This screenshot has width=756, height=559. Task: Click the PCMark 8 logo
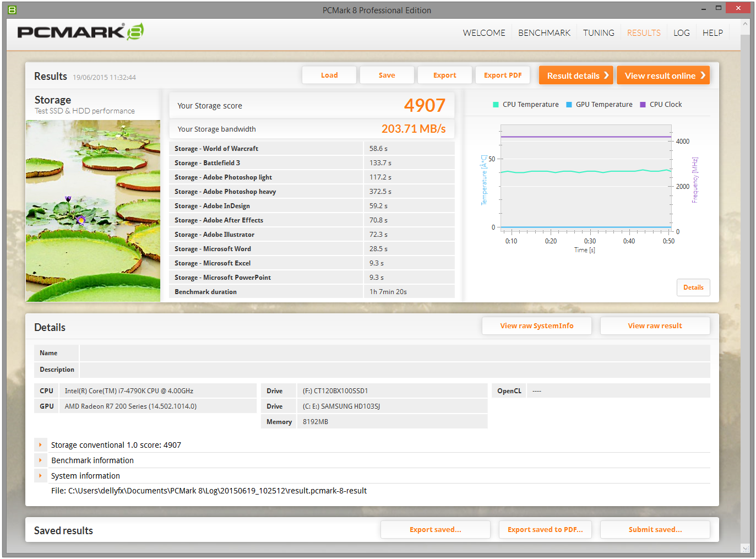click(x=80, y=31)
